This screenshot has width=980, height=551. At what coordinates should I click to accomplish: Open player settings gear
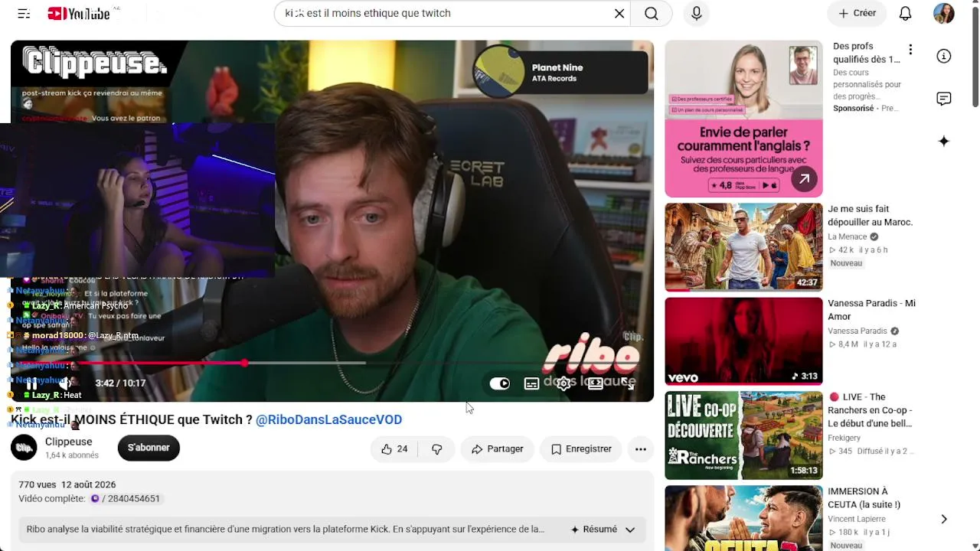(x=563, y=383)
